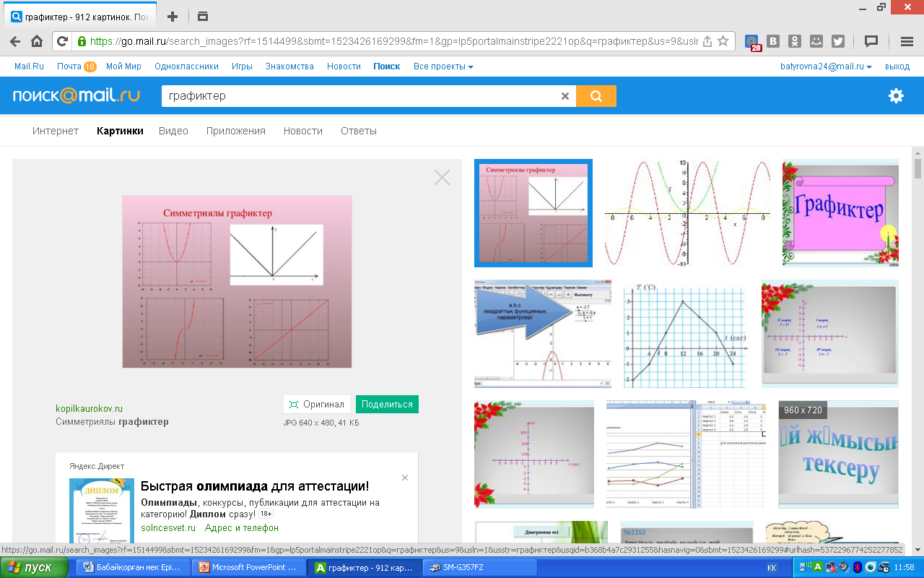Click the page vertical scrollbar thumb
Viewport: 924px width, 578px height.
click(x=918, y=168)
